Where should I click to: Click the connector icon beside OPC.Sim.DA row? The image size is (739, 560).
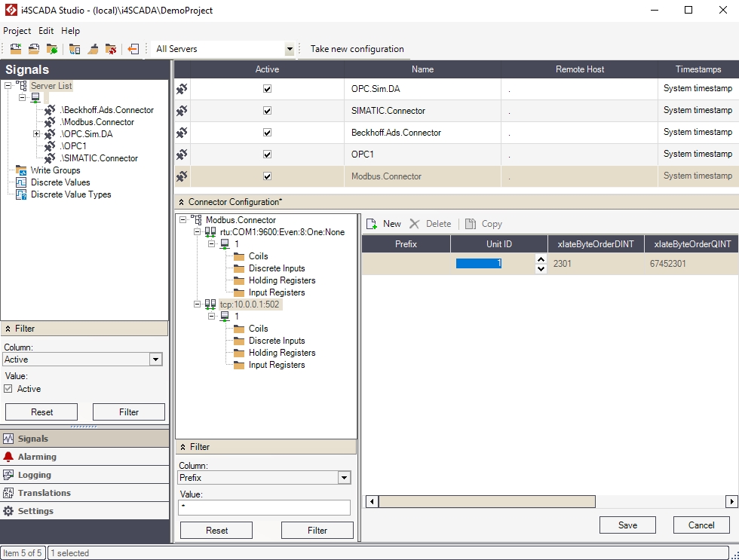tap(182, 89)
